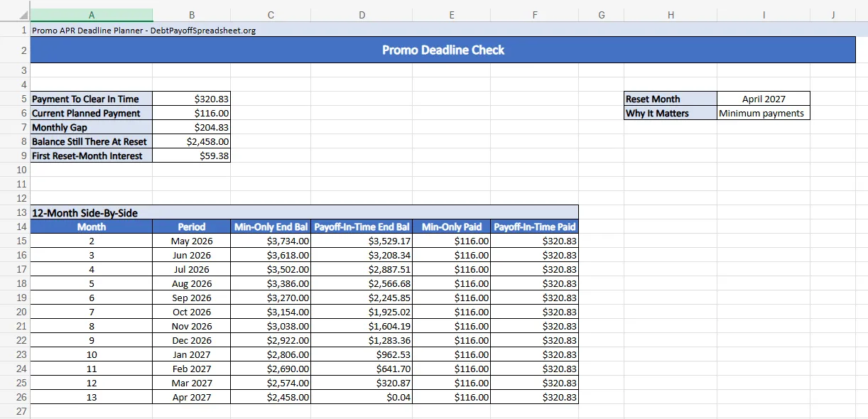The image size is (868, 419).
Task: Select column J header
Action: click(832, 15)
